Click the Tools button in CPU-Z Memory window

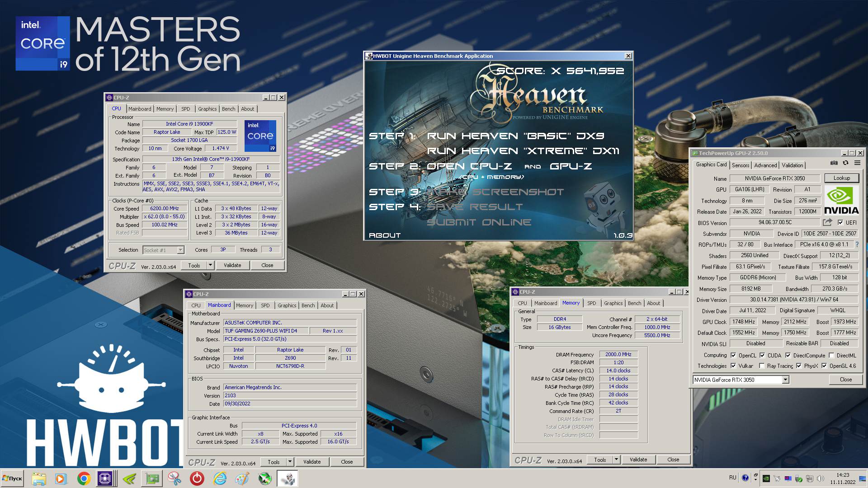[x=600, y=460]
